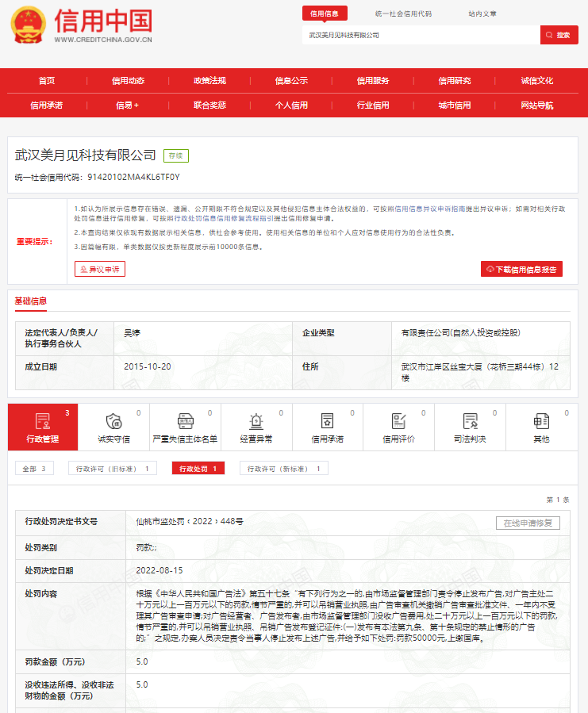
Task: Filter by 全部 3 records
Action: point(34,469)
